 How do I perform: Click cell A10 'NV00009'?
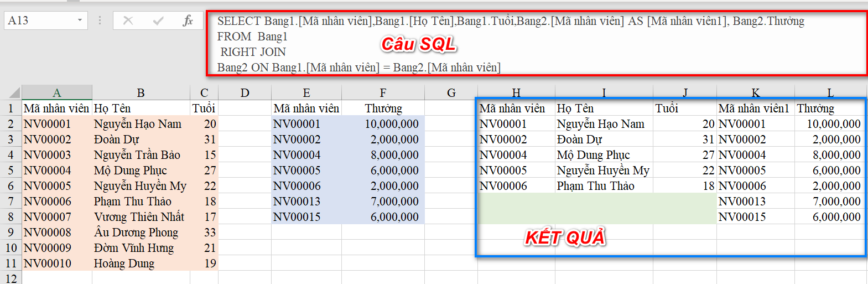coord(57,247)
